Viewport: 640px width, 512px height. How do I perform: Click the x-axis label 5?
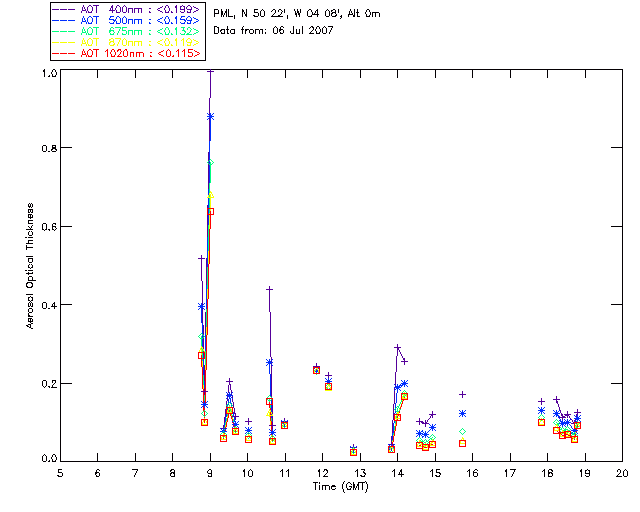(60, 473)
